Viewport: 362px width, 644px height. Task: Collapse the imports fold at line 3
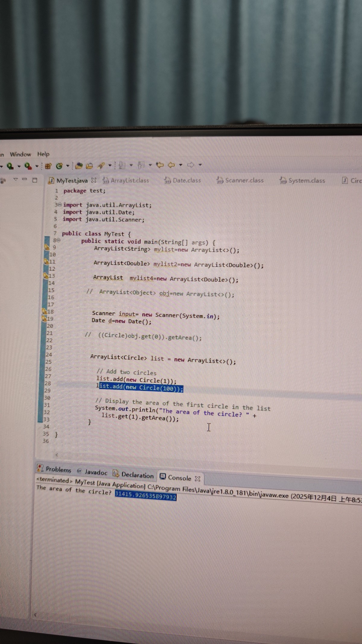[60, 205]
